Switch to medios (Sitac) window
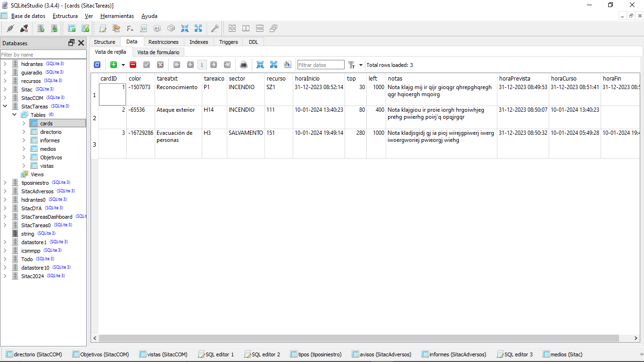Image resolution: width=644 pixels, height=362 pixels. coord(563,354)
